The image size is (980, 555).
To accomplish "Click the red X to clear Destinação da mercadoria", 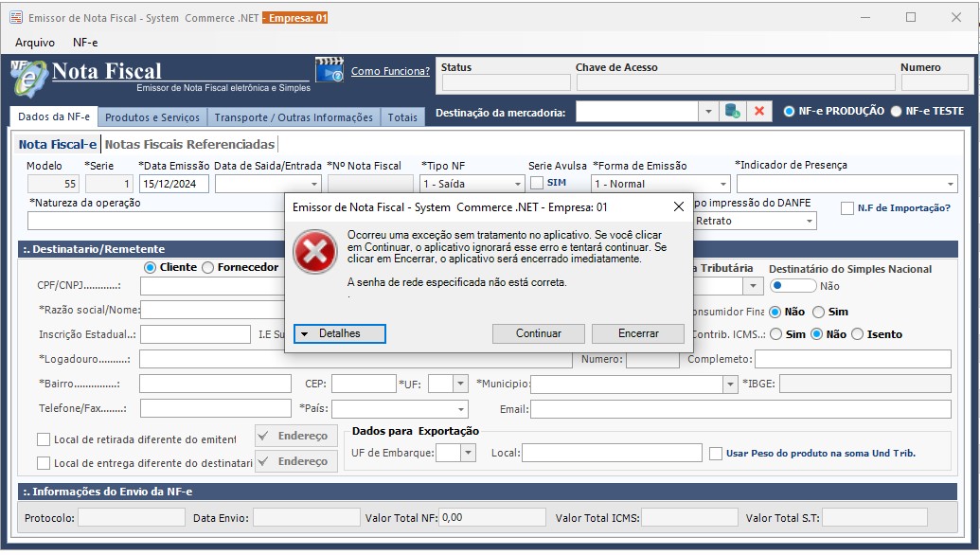I will (x=760, y=111).
